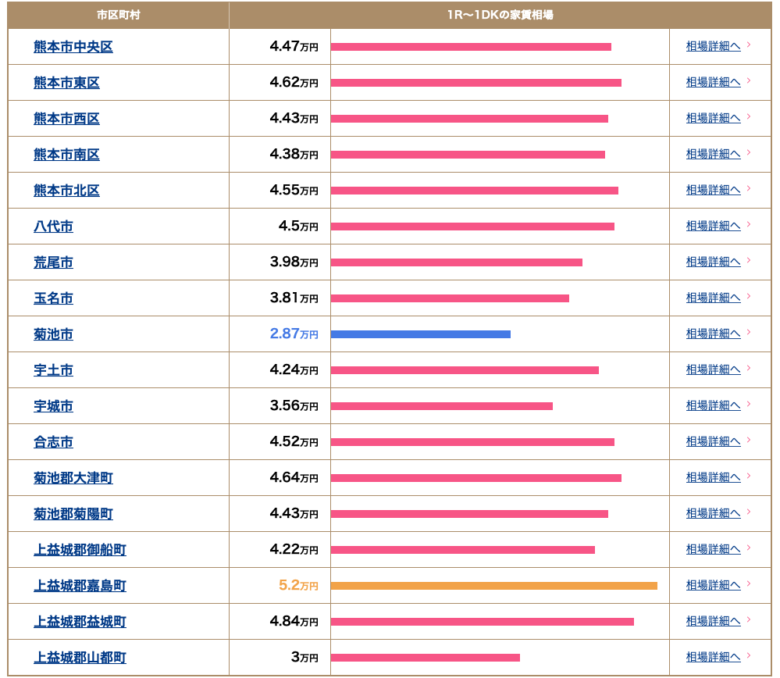Click the arrow icon beside 熊本市北区 details
780x678 pixels.
click(749, 190)
